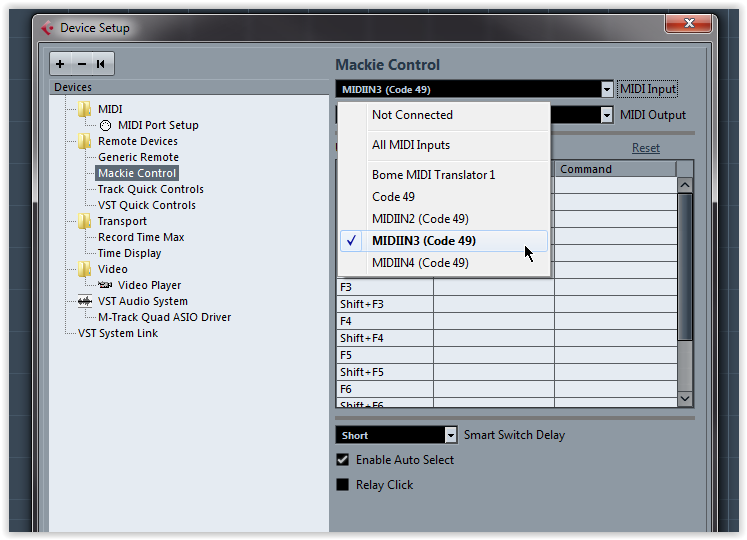The image size is (747, 540).
Task: Click the plus icon to add device
Action: [61, 64]
